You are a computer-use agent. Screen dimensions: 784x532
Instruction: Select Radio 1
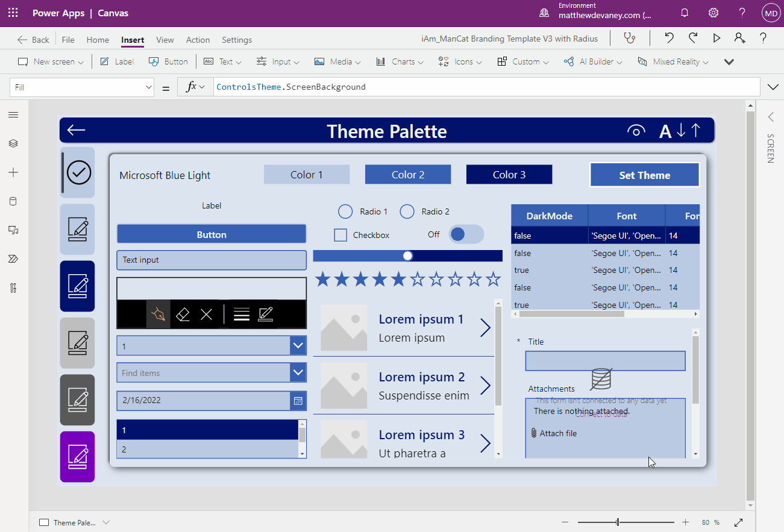point(345,211)
